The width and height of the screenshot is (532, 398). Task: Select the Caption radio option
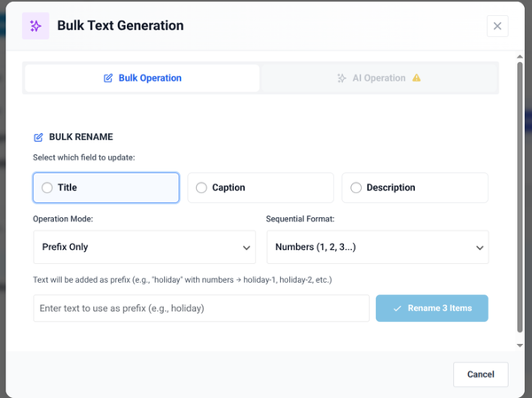point(261,188)
